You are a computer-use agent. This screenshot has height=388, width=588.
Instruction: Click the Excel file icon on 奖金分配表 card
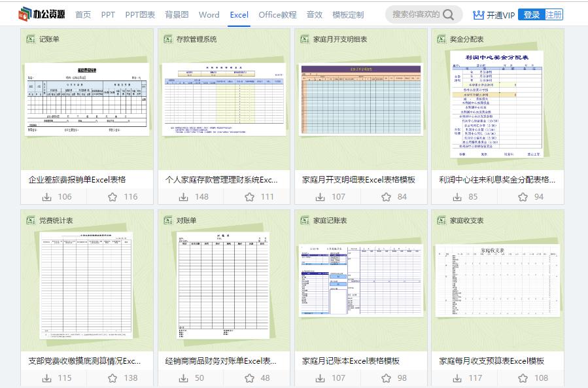(x=441, y=39)
